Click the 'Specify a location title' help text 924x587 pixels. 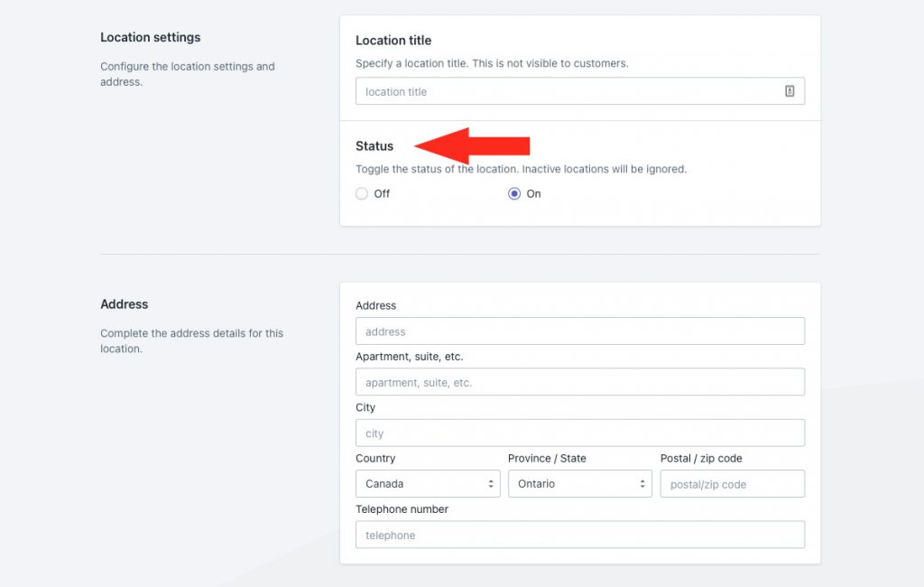(492, 63)
